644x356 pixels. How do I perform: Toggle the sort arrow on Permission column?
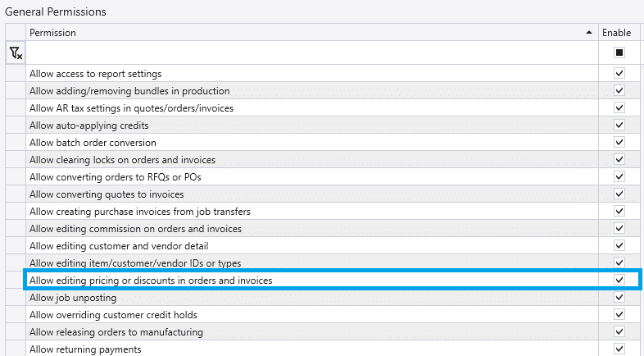[x=589, y=33]
